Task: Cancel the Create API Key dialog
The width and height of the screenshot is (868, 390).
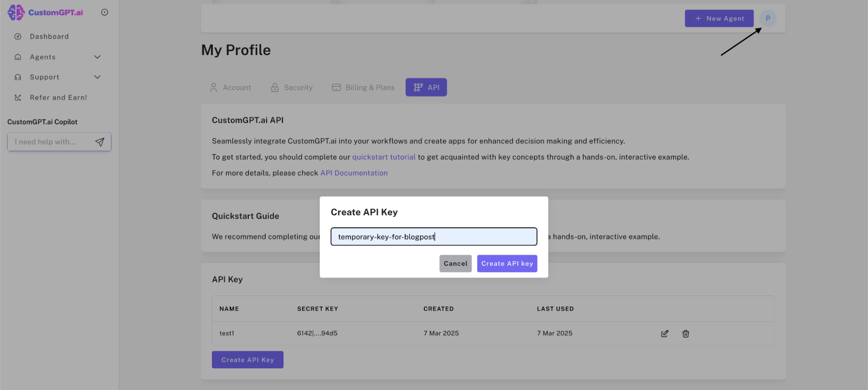Action: (x=455, y=264)
